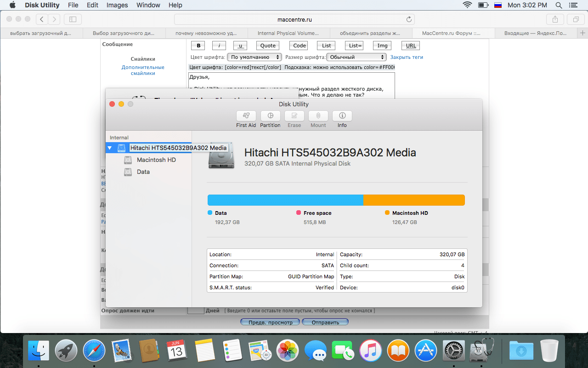
Task: Open the Disk Utility application menu
Action: click(x=42, y=5)
